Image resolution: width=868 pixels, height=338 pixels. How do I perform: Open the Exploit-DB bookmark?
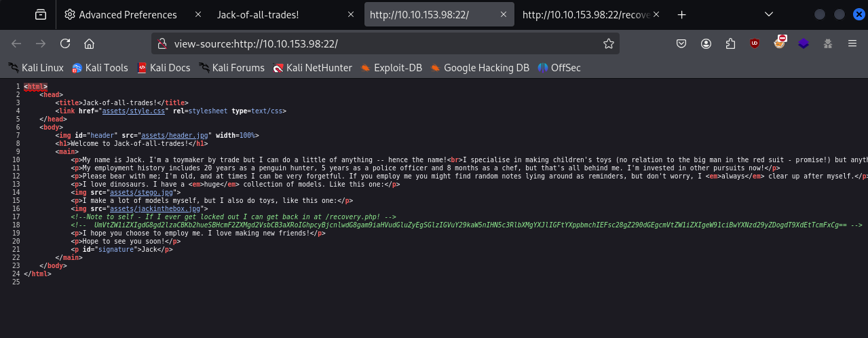pos(391,67)
